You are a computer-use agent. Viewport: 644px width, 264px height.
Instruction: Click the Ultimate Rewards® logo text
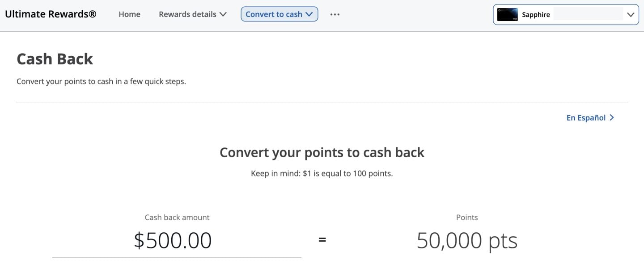(51, 14)
